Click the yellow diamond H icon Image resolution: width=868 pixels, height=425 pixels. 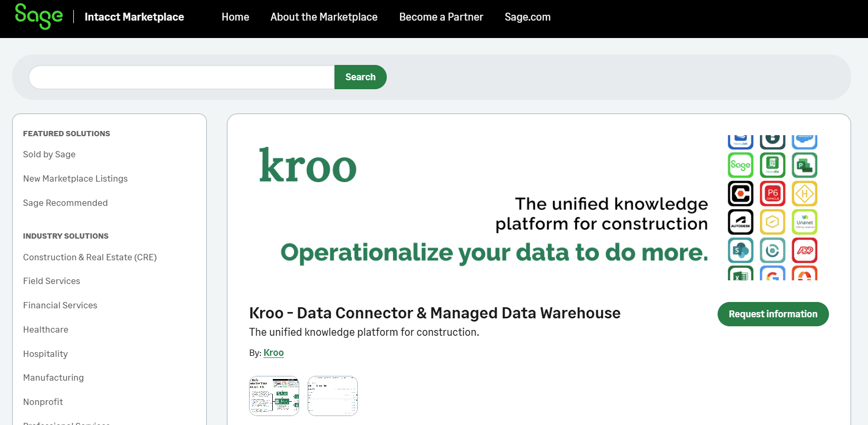[x=805, y=194]
